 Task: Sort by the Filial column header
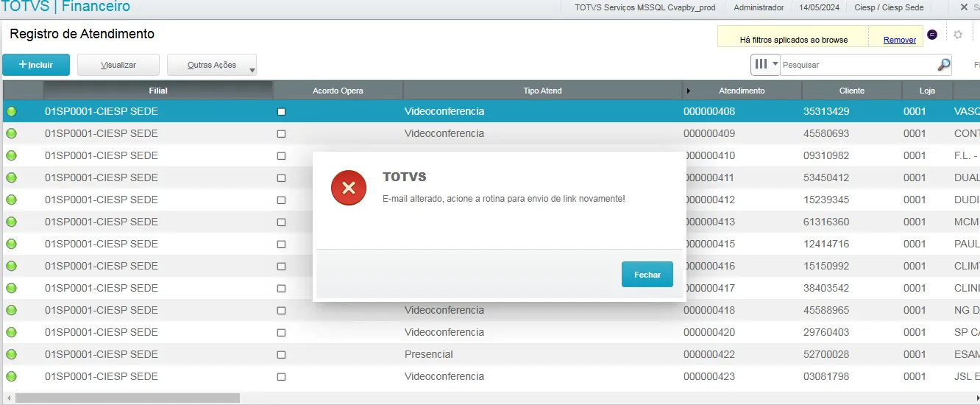click(x=158, y=91)
